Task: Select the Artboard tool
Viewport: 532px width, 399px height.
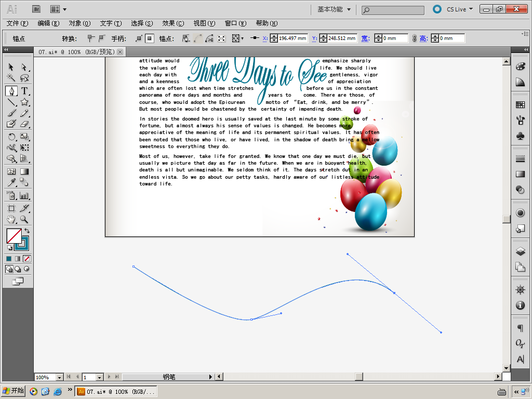Action: [x=11, y=208]
